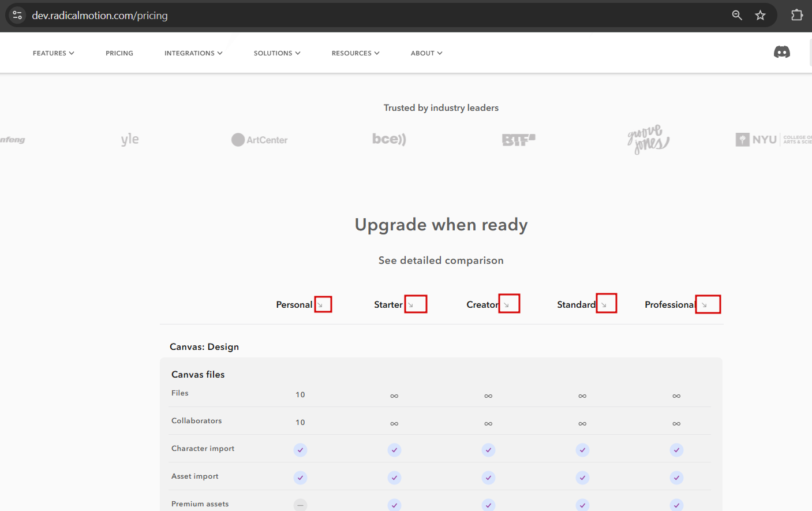
Task: Click the "Canvas: Design" section heading
Action: click(x=204, y=347)
